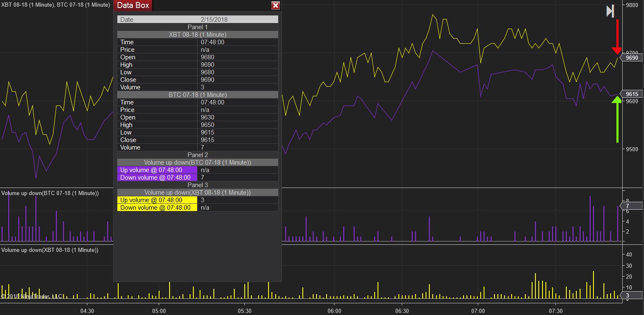
Task: Click the BTC volume marker 7 on axis
Action: [632, 206]
